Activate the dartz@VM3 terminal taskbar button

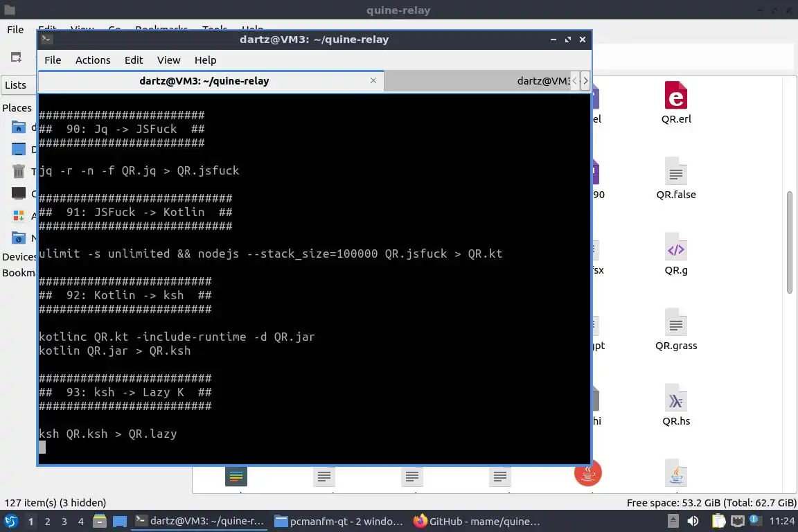click(x=199, y=522)
